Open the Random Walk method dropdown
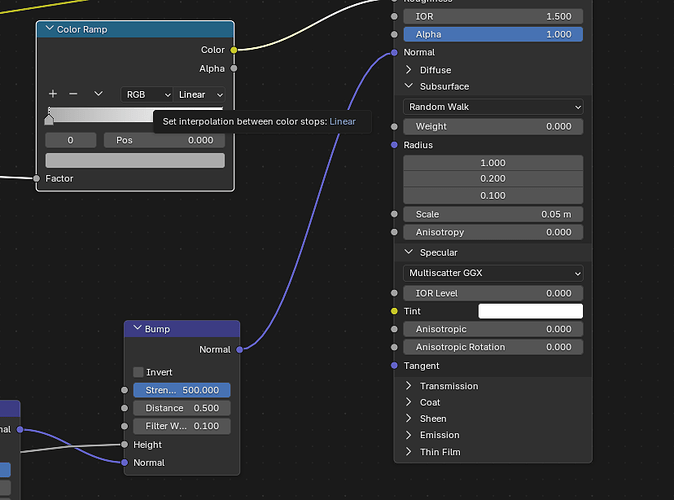674x500 pixels. tap(493, 107)
